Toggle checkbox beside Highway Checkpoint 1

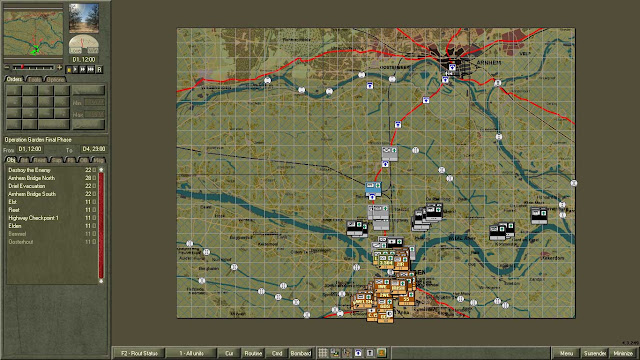pyautogui.click(x=94, y=218)
